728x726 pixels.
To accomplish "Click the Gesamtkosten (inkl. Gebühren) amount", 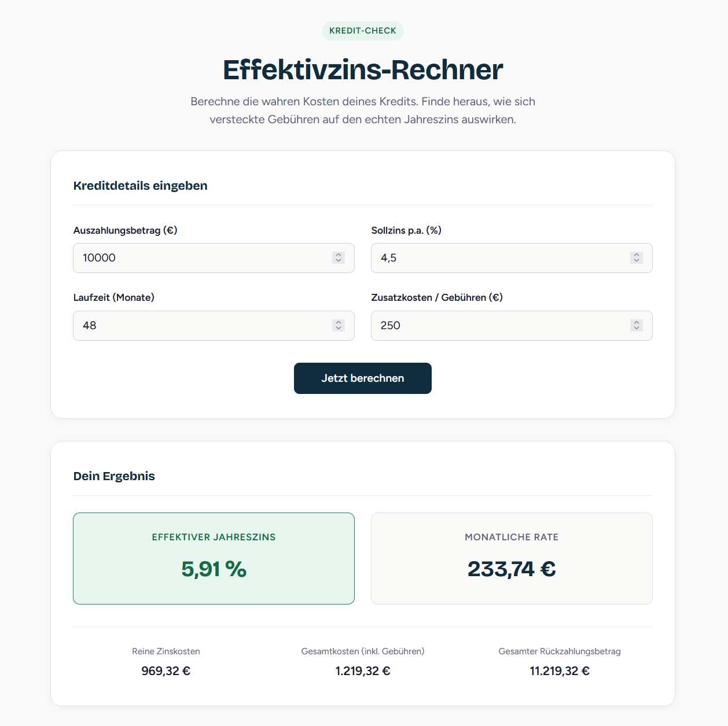I will pos(363,671).
